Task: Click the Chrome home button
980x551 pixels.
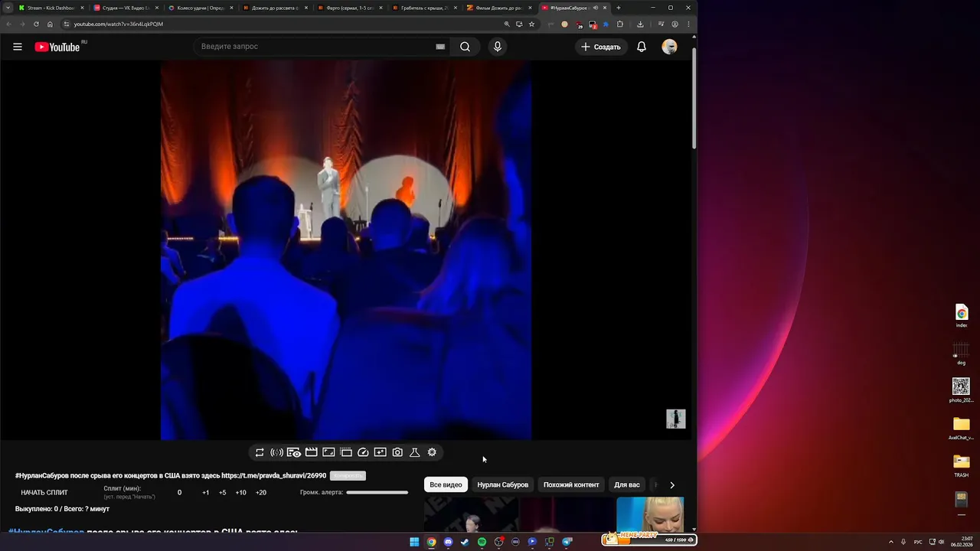Action: (x=51, y=24)
